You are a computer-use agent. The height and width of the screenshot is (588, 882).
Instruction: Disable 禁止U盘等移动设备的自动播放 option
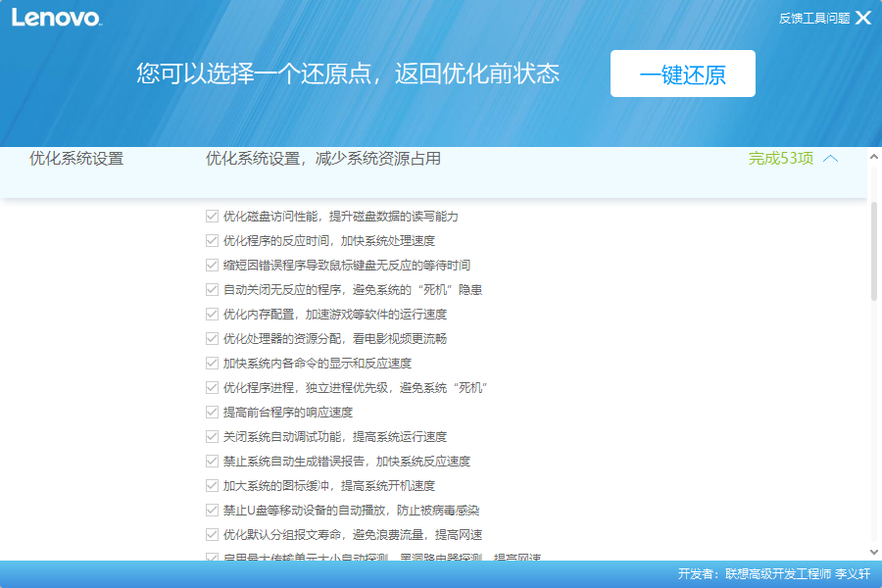(x=210, y=510)
